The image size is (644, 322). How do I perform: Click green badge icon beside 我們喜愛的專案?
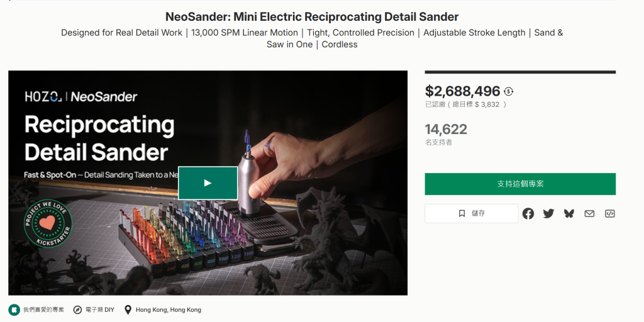pos(14,310)
